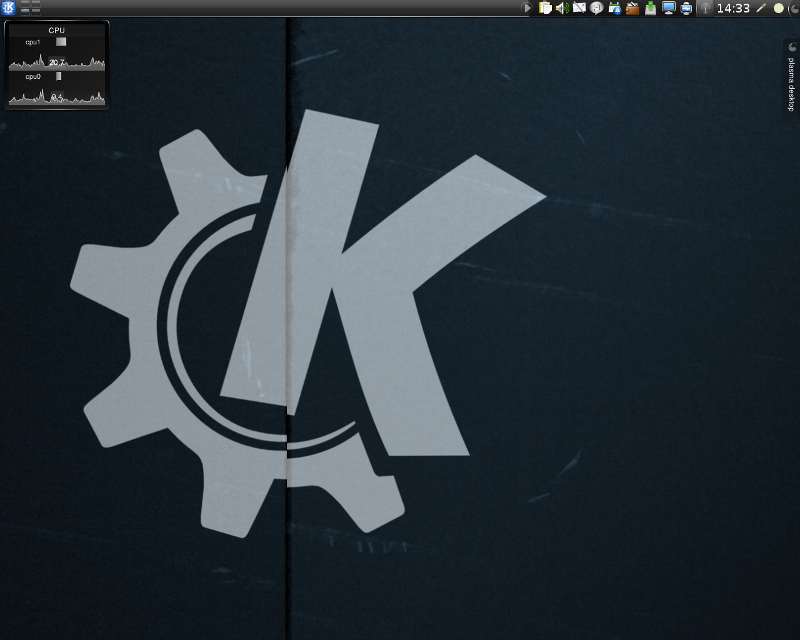Click the calendar organizer tray icon
Image resolution: width=800 pixels, height=640 pixels.
(614, 8)
